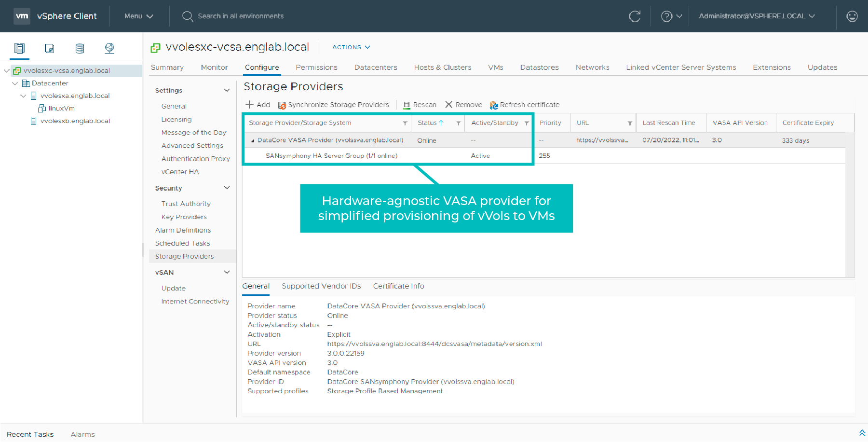The height and width of the screenshot is (442, 868).
Task: Collapse the Datacenter tree node
Action: click(15, 83)
